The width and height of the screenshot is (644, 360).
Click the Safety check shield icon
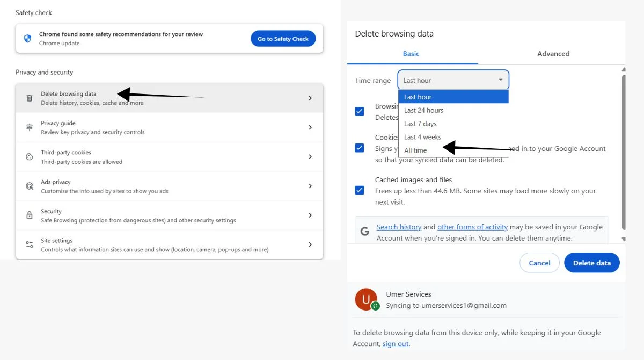(x=28, y=39)
